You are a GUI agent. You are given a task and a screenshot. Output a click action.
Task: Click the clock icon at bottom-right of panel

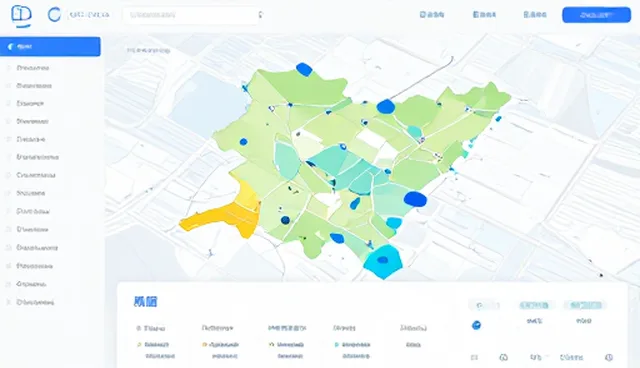[609, 357]
